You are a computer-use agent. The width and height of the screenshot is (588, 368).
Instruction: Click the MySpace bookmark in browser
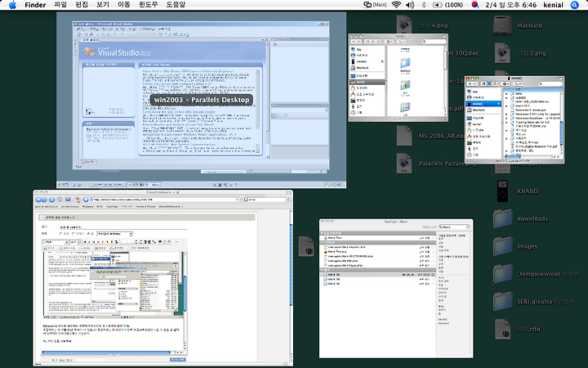pyautogui.click(x=87, y=207)
